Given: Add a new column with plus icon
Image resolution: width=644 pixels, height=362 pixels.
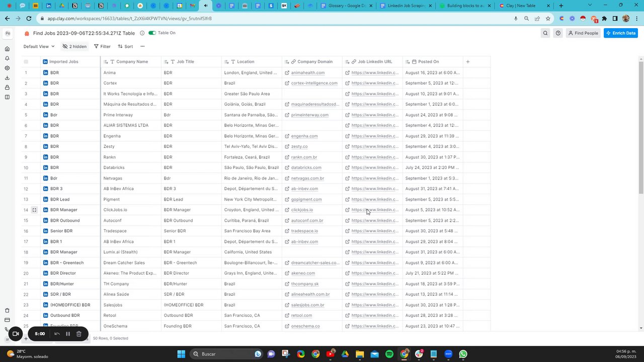Looking at the screenshot, I should (468, 62).
